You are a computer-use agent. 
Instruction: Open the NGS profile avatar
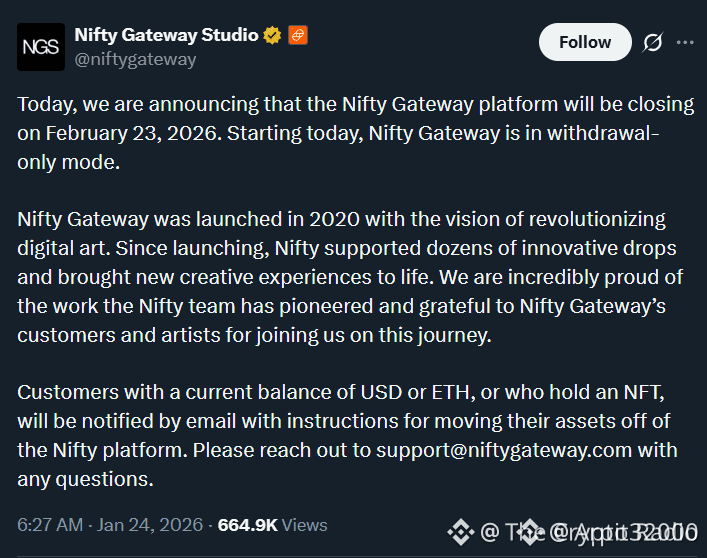pos(41,47)
